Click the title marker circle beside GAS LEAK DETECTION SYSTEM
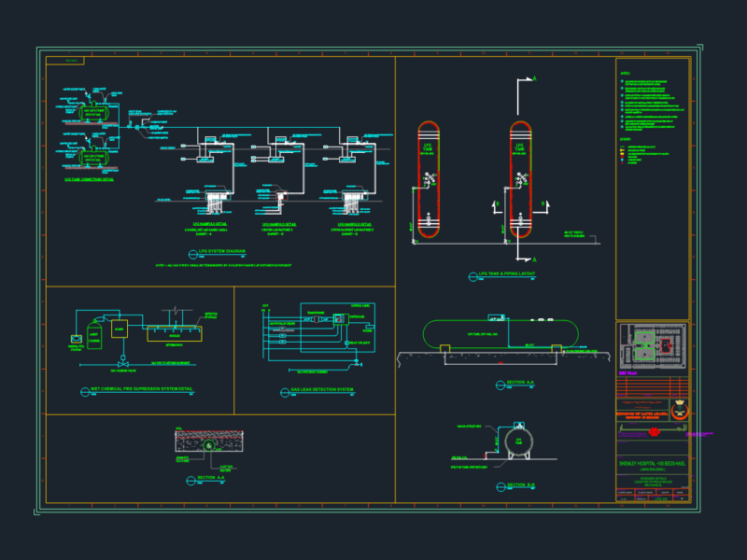Image resolution: width=747 pixels, height=560 pixels. click(285, 393)
